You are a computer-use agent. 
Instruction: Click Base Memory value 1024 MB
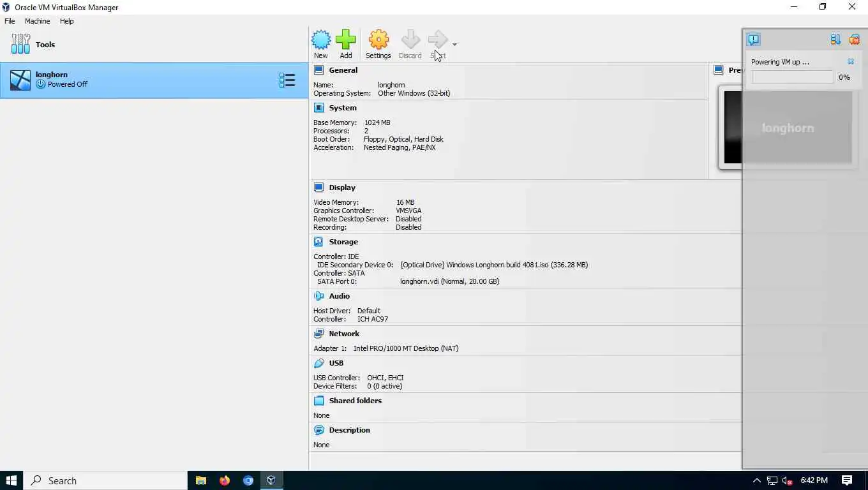click(x=377, y=122)
